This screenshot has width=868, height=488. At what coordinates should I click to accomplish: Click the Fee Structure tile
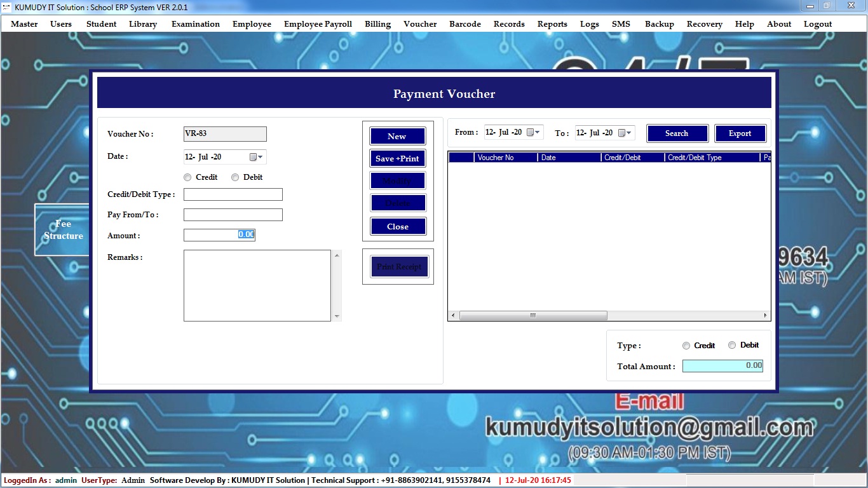pos(62,230)
